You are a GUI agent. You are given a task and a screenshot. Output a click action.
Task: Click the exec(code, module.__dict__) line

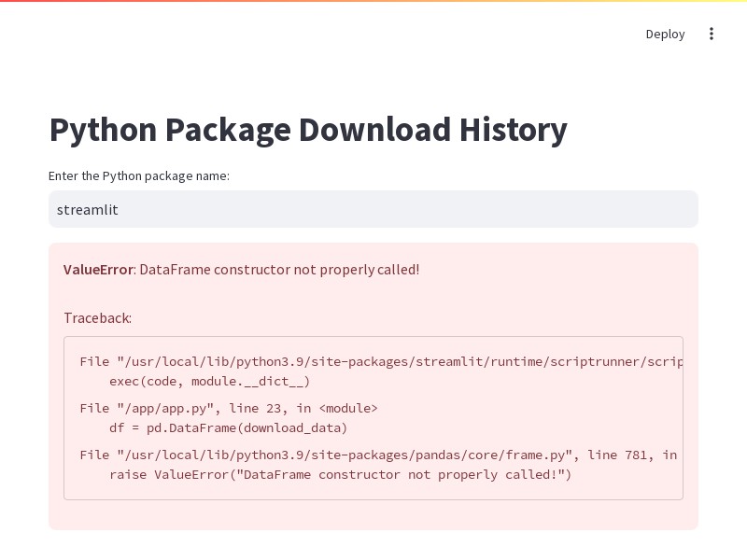click(209, 381)
